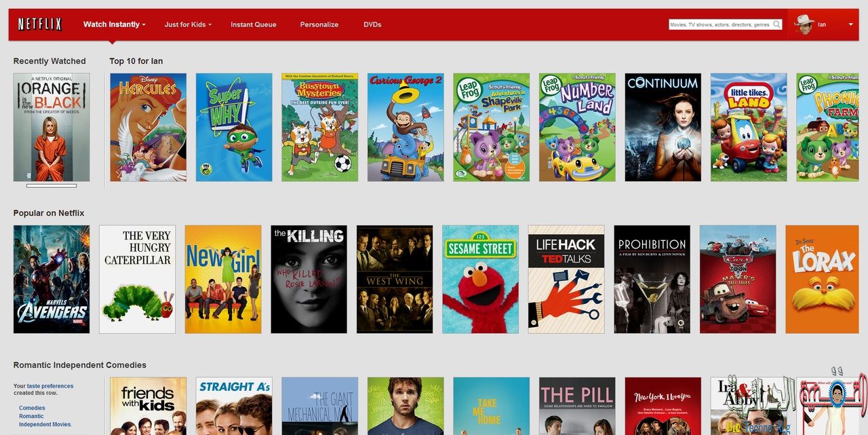The height and width of the screenshot is (435, 868).
Task: Select Busytown Mysteries poster
Action: pos(320,128)
